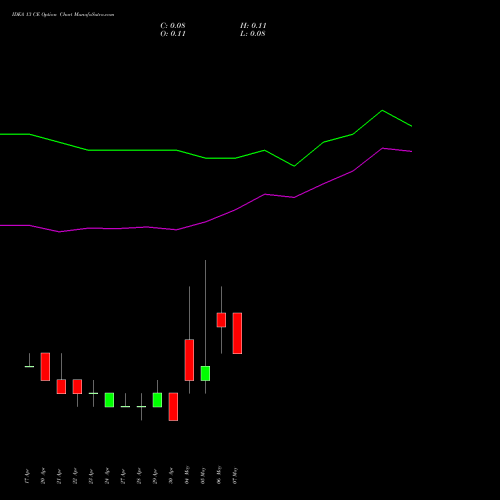Click the green indicator line's highest peak

[382, 110]
